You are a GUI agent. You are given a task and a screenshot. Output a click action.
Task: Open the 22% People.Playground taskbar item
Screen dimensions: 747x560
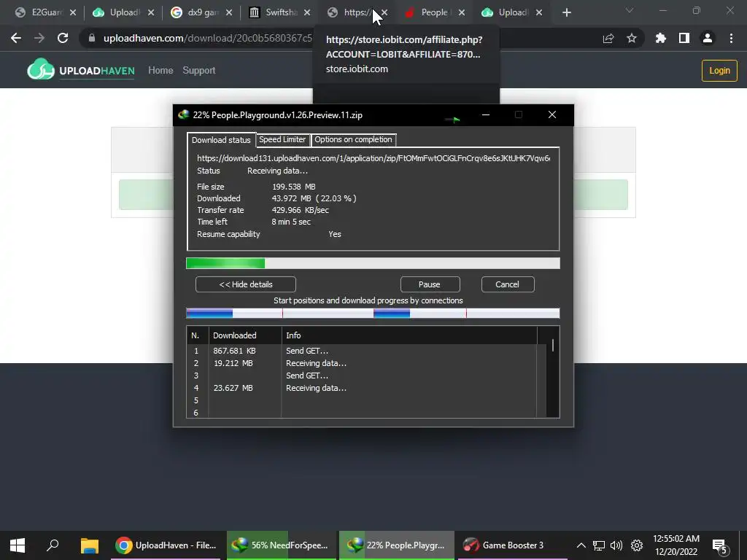(396, 545)
